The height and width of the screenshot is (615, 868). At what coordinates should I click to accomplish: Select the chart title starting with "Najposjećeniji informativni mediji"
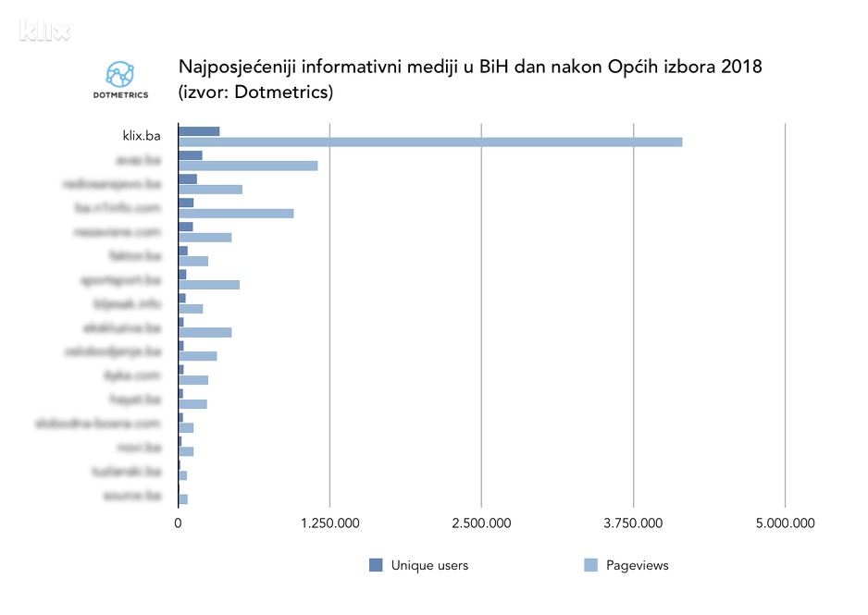[x=470, y=67]
